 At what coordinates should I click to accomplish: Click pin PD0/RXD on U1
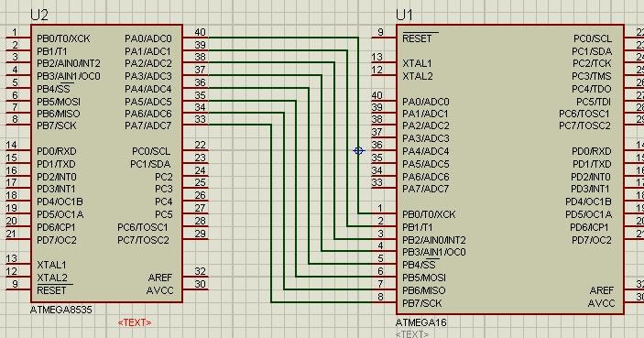592,151
